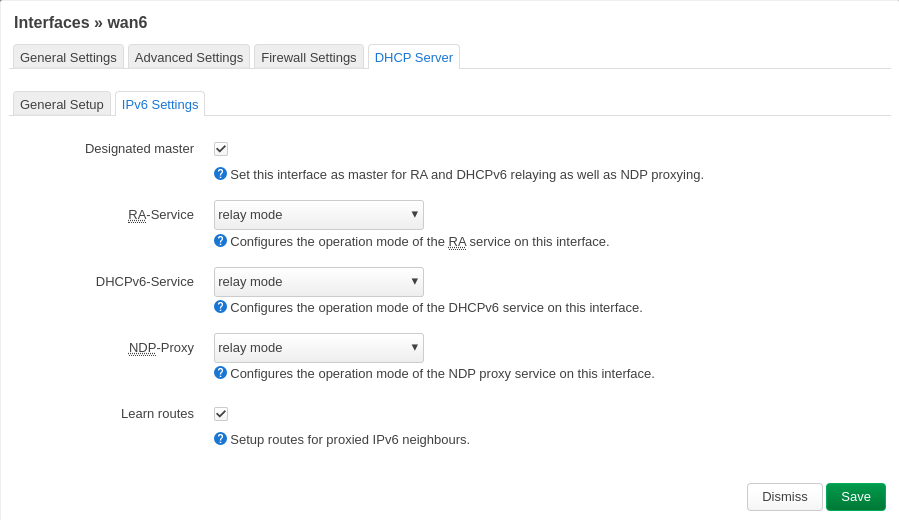The height and width of the screenshot is (520, 899).
Task: Click the RA abbreviation in RA-Service label
Action: coord(137,215)
